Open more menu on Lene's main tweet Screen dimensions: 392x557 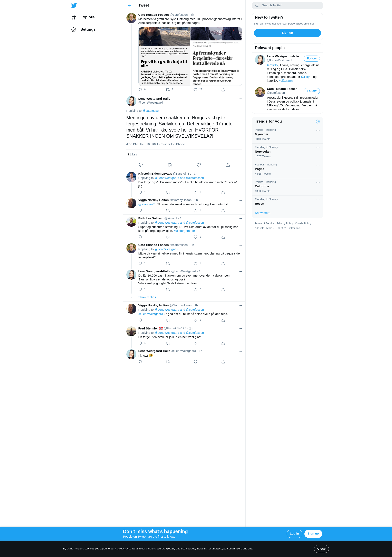click(x=240, y=99)
